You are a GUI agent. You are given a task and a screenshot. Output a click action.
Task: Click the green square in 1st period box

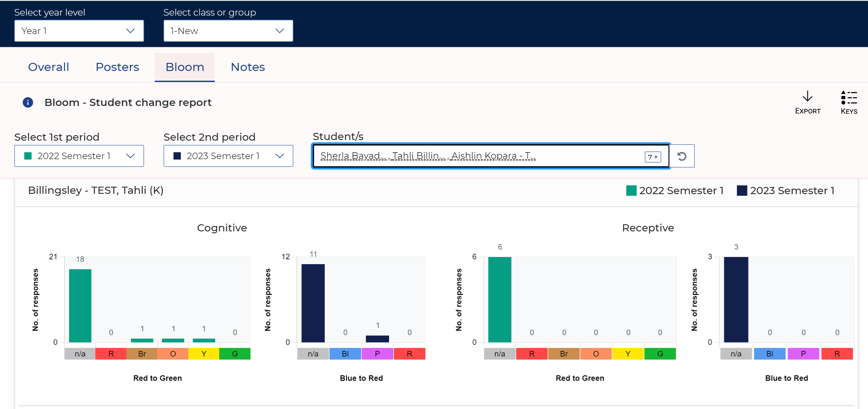(28, 156)
